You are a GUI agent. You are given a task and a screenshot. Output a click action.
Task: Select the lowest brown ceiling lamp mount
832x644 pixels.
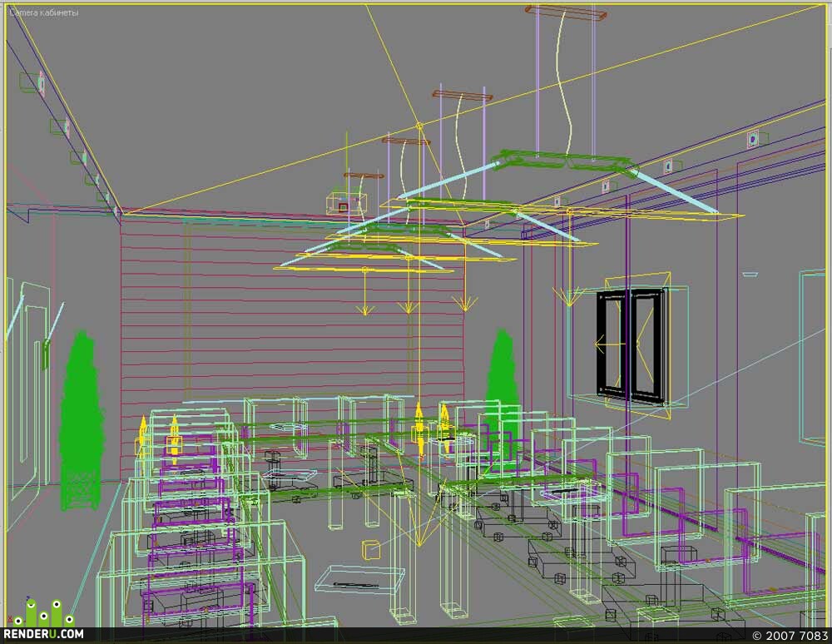point(364,175)
